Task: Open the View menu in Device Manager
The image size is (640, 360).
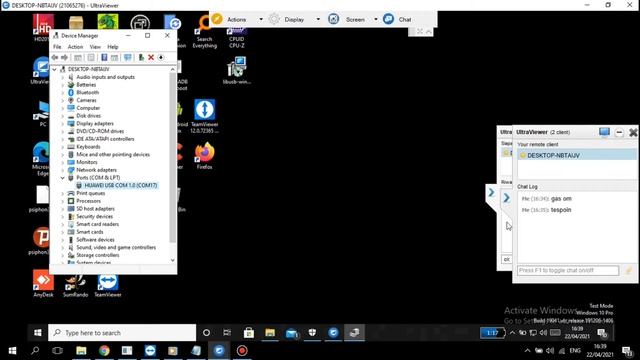Action: (x=95, y=47)
